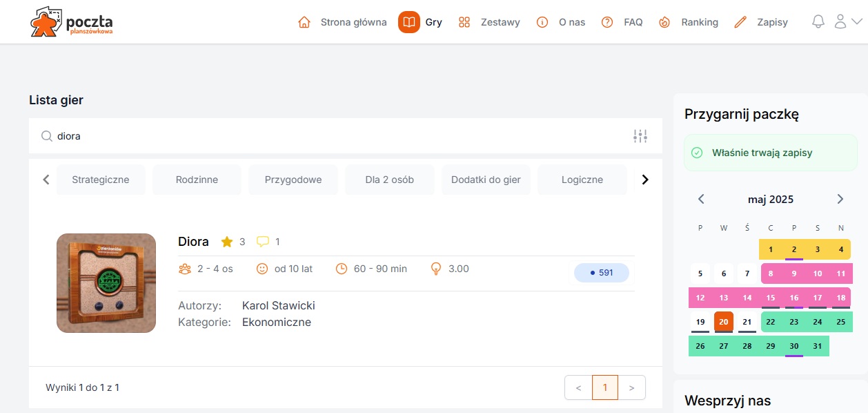Viewport: 868px width, 413px height.
Task: Show previous month in the calendar
Action: pos(701,199)
